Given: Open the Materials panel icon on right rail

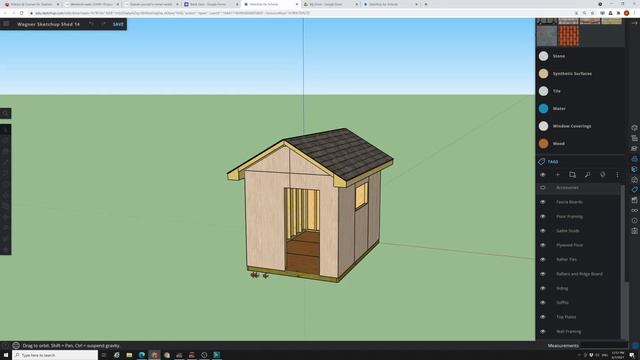Looking at the screenshot, I should tap(634, 169).
